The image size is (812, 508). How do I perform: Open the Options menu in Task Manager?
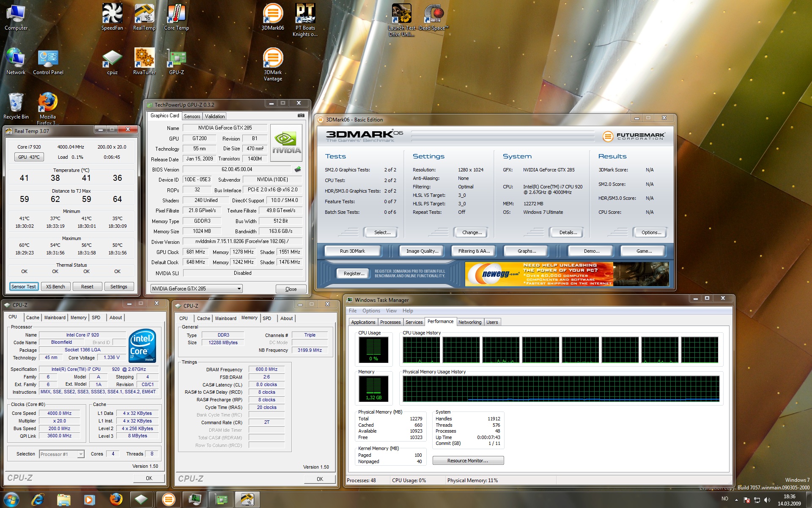pyautogui.click(x=371, y=311)
